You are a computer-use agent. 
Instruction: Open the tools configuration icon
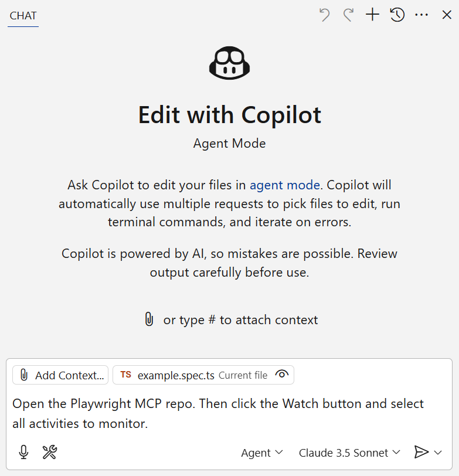[x=50, y=452]
